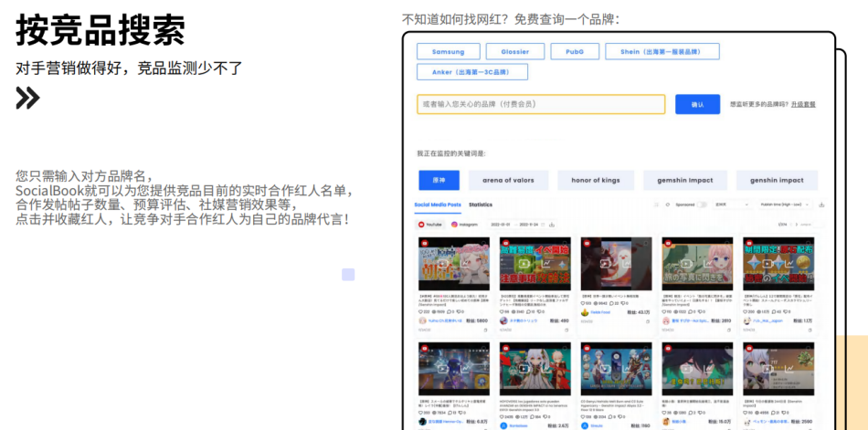Open time range dropdown next to Sponsored

(731, 205)
